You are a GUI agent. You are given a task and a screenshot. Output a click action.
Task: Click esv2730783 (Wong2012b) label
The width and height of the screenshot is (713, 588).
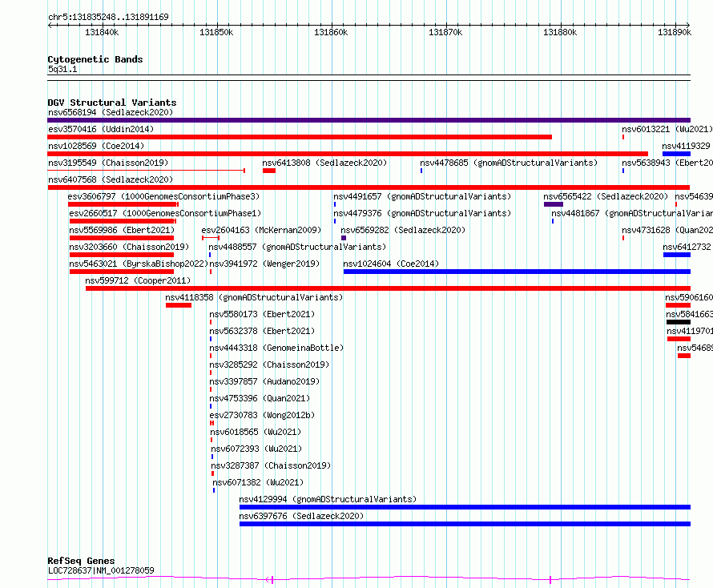coord(262,415)
